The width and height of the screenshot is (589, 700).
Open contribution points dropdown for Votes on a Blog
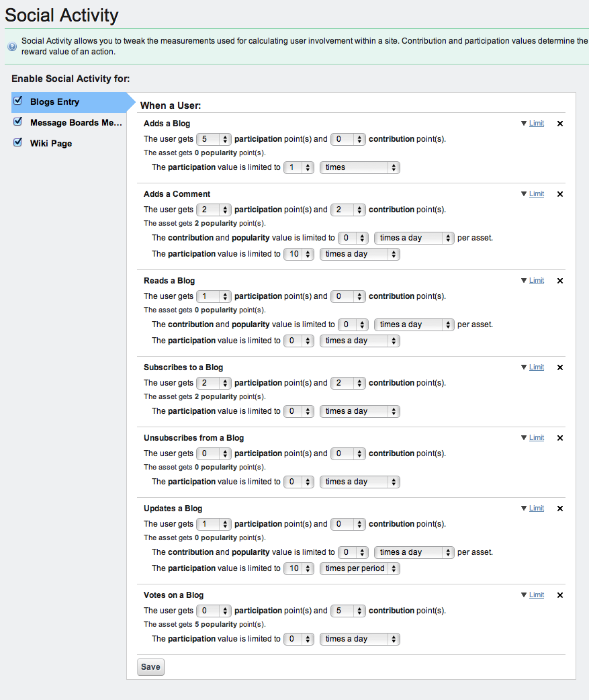pos(348,611)
